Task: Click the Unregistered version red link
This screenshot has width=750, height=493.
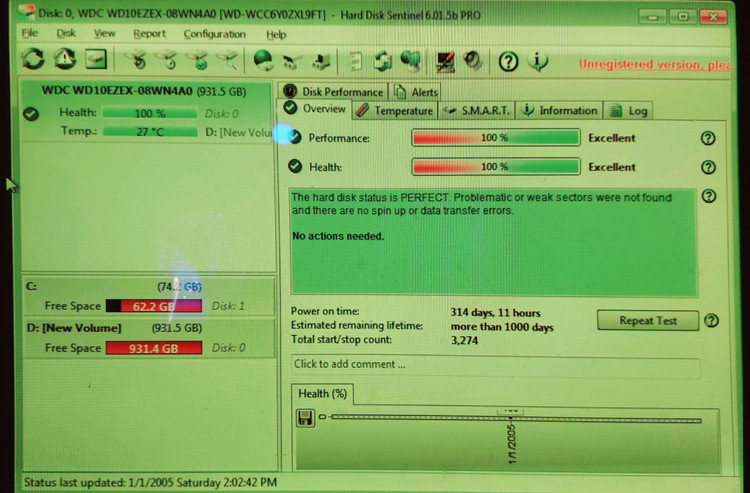Action: pyautogui.click(x=654, y=65)
